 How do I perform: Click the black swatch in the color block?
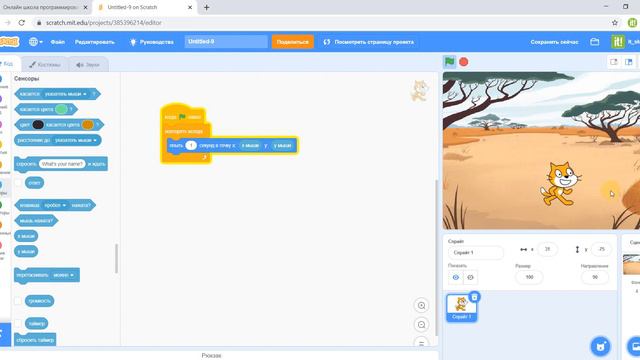pos(38,124)
